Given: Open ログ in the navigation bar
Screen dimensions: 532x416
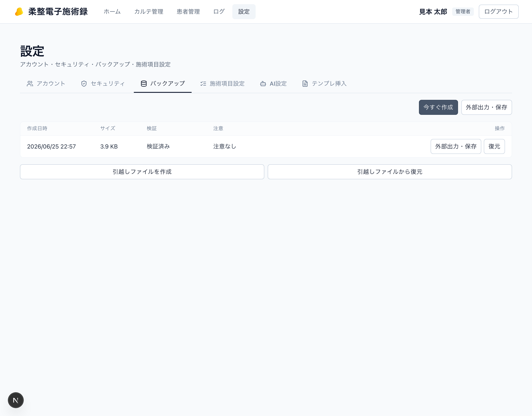Looking at the screenshot, I should 219,11.
